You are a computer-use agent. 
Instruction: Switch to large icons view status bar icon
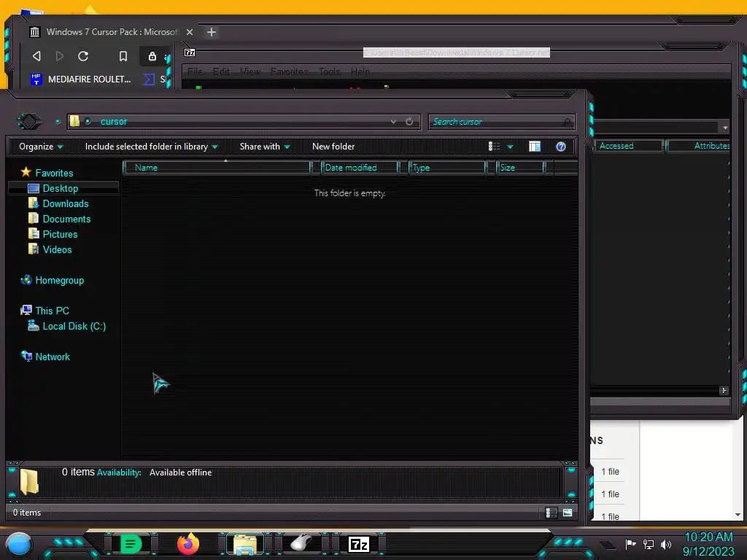click(568, 513)
